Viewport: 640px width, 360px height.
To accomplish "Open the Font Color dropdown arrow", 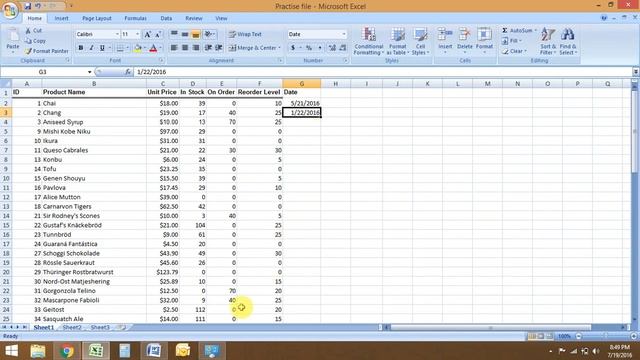I will pos(160,48).
